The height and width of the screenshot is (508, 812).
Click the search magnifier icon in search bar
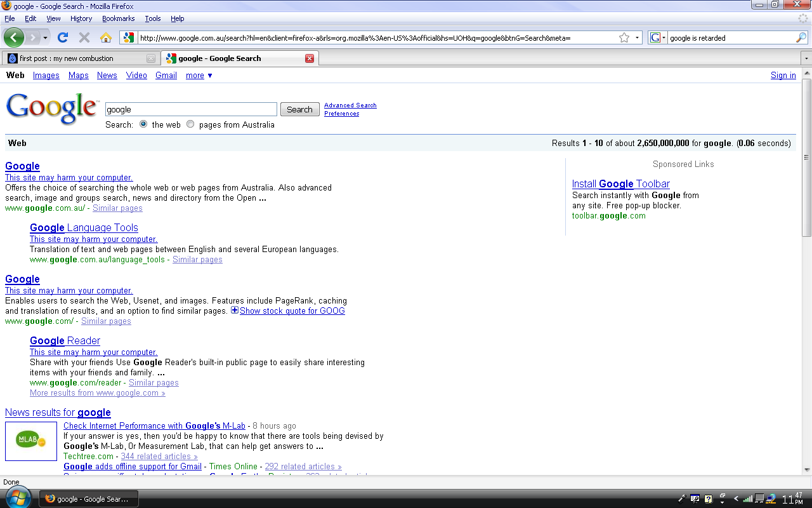801,37
